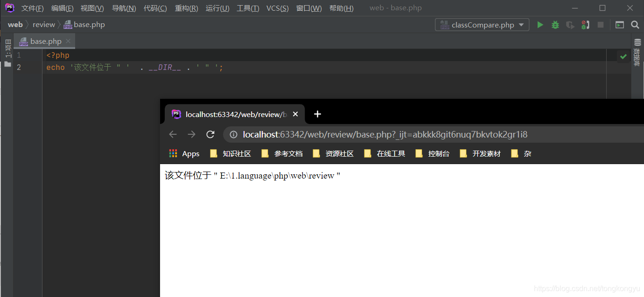Open the 文件(F) menu

33,8
